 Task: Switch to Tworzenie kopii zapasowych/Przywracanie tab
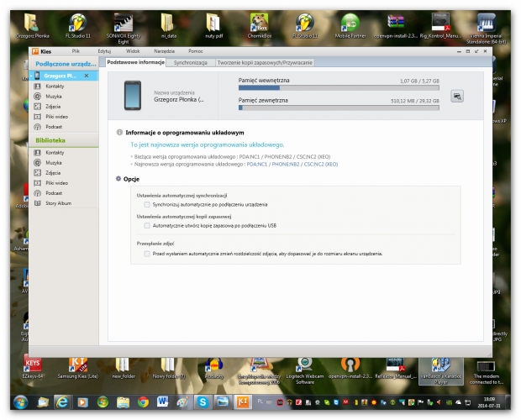tap(265, 62)
